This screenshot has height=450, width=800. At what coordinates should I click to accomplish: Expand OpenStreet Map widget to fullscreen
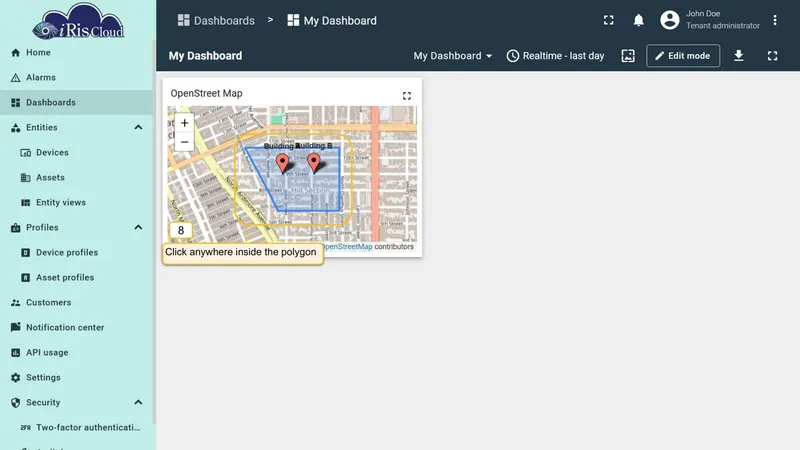407,96
